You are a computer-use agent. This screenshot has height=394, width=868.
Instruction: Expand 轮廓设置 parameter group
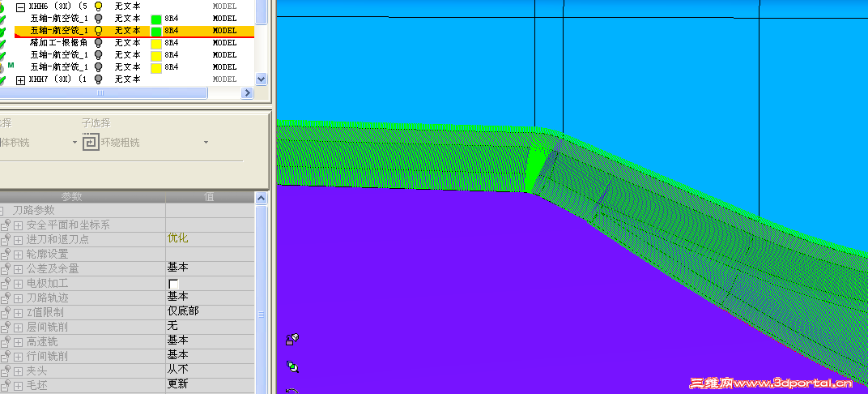click(19, 255)
